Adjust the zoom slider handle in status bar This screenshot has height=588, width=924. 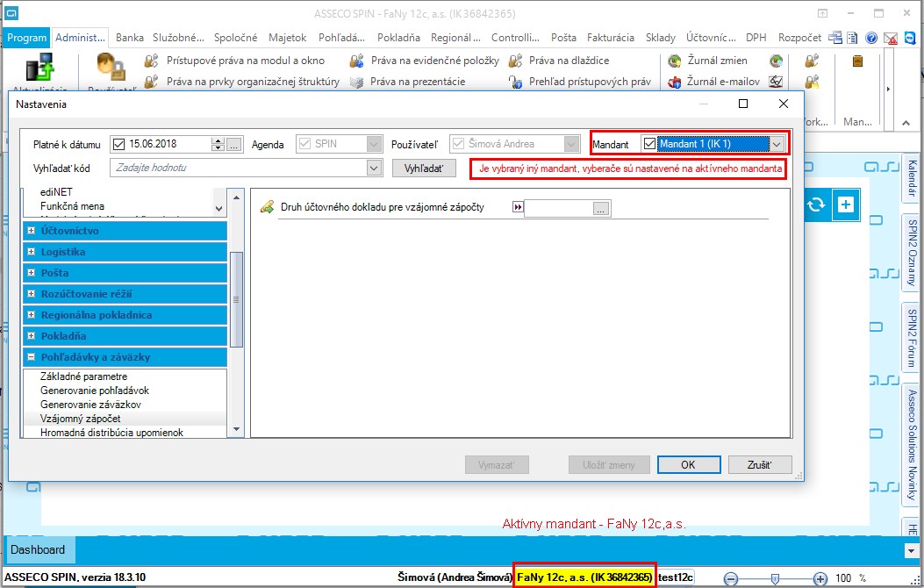click(775, 579)
